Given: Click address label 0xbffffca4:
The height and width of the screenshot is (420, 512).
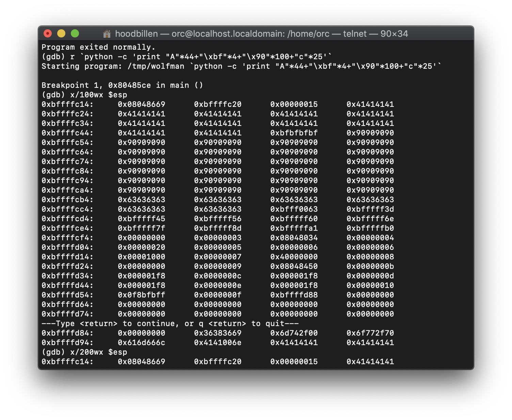Looking at the screenshot, I should 67,190.
